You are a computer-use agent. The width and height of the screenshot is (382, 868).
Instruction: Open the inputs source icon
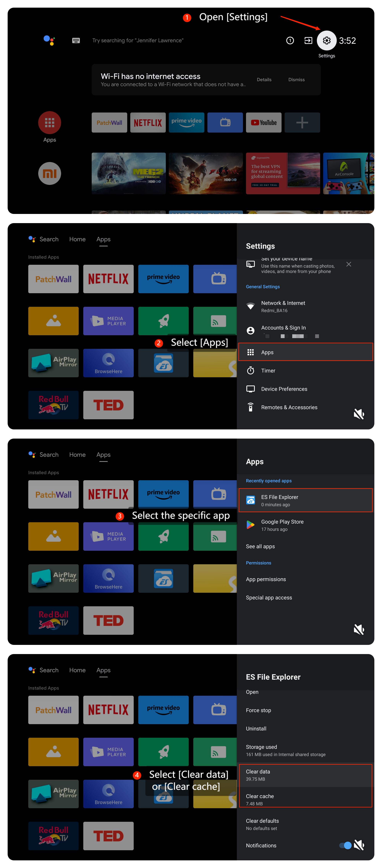click(x=308, y=41)
